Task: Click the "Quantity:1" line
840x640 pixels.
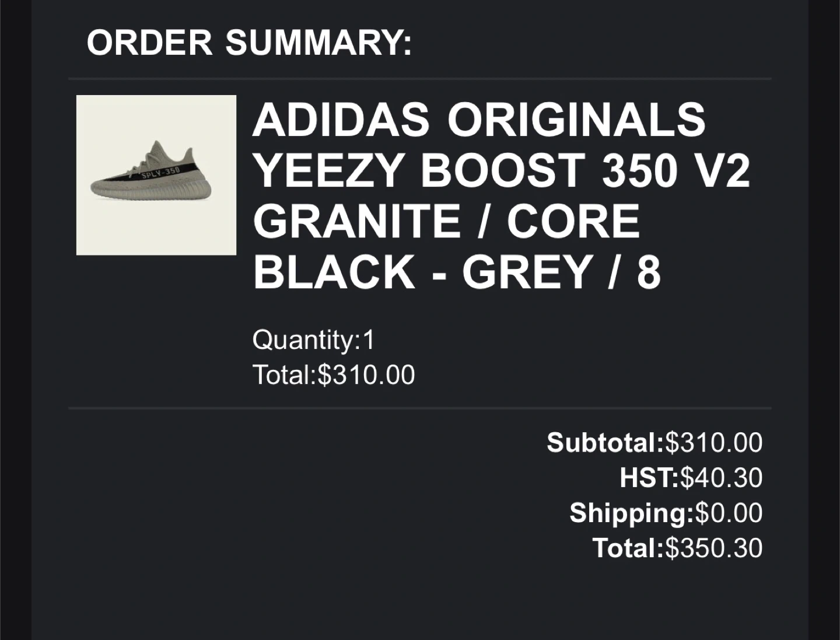Action: coord(313,340)
